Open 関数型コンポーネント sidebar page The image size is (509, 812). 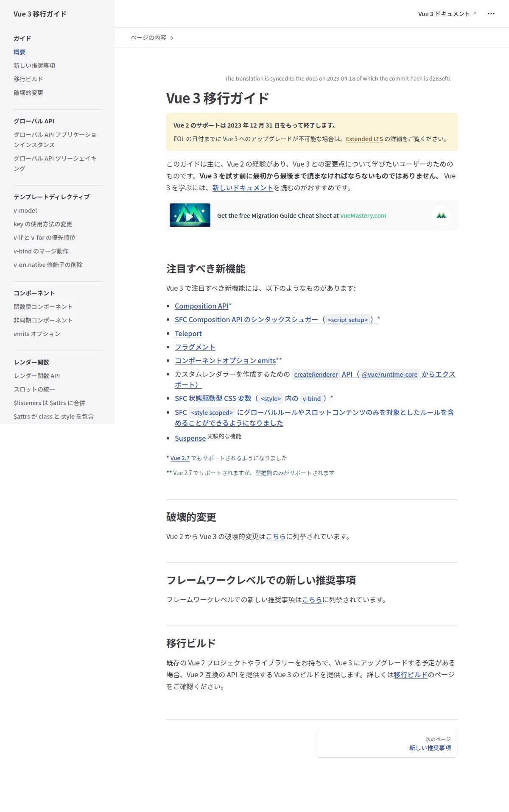tap(43, 307)
